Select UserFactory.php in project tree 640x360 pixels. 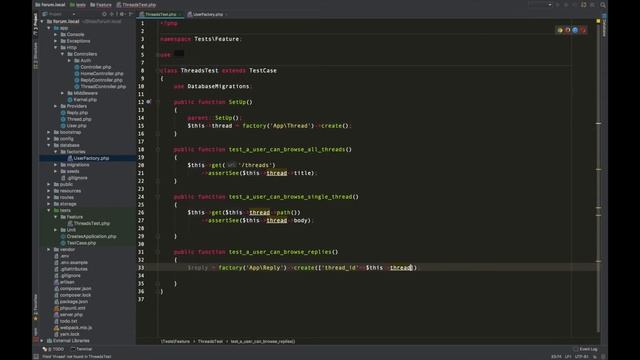coord(91,158)
